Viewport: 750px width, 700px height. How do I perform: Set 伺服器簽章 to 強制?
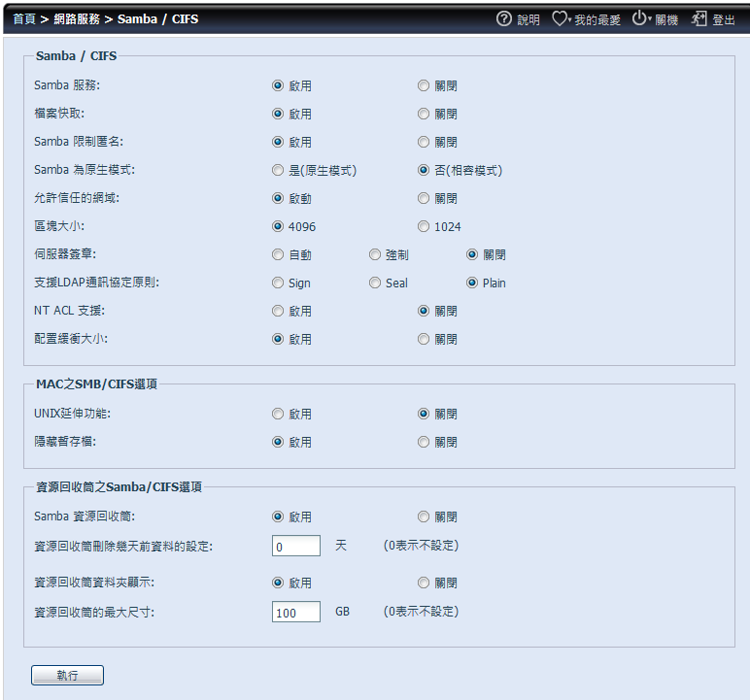[375, 254]
